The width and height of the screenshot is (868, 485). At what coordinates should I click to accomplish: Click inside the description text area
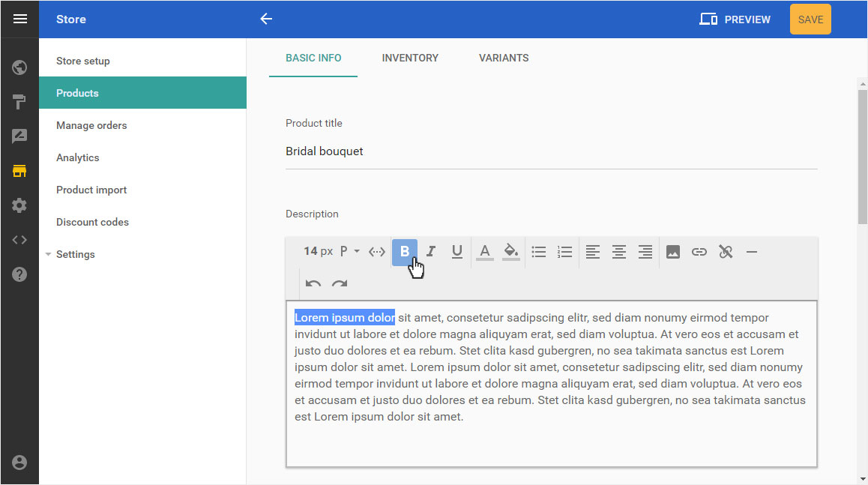click(x=552, y=384)
